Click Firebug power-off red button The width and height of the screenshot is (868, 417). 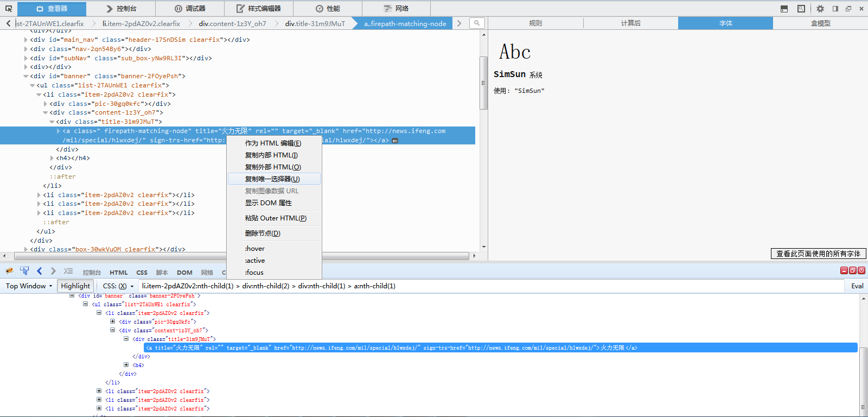click(x=861, y=270)
